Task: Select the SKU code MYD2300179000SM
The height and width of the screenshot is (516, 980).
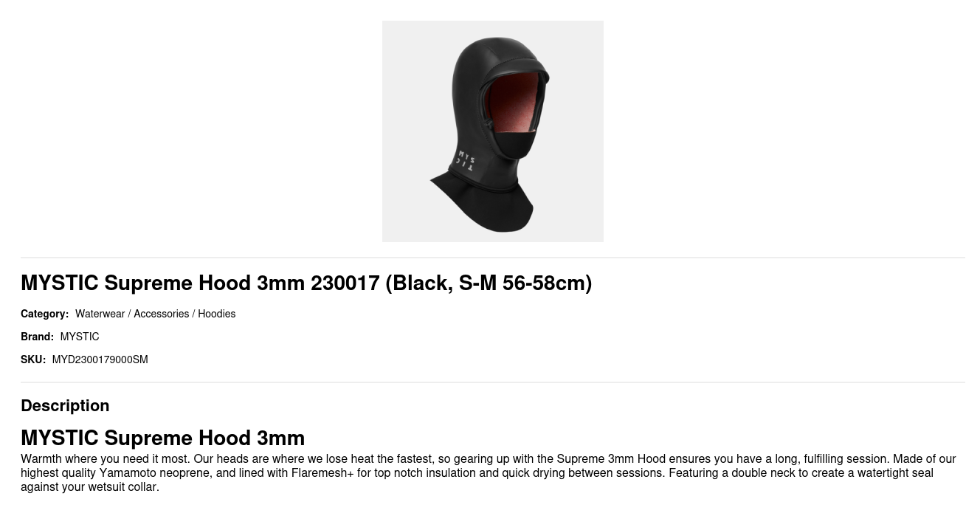Action: pyautogui.click(x=100, y=360)
